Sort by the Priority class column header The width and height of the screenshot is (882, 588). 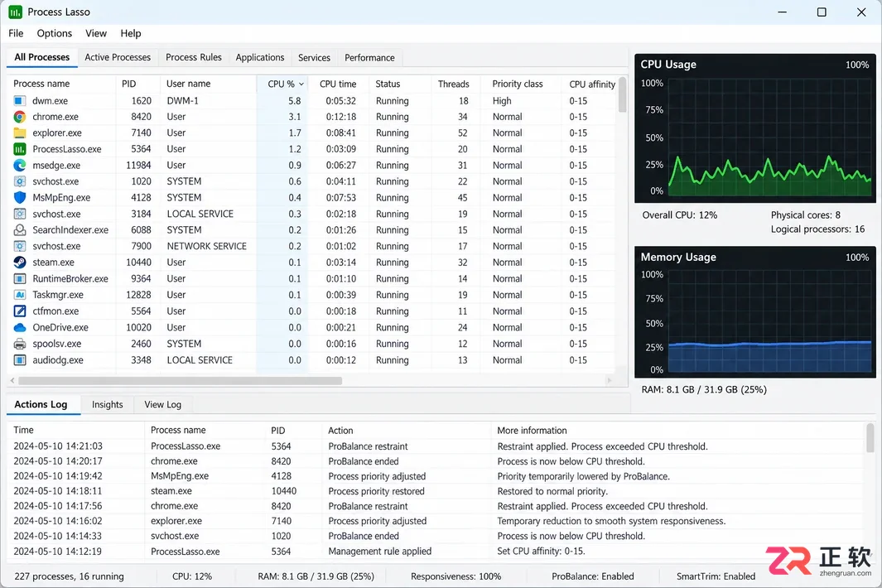point(520,84)
